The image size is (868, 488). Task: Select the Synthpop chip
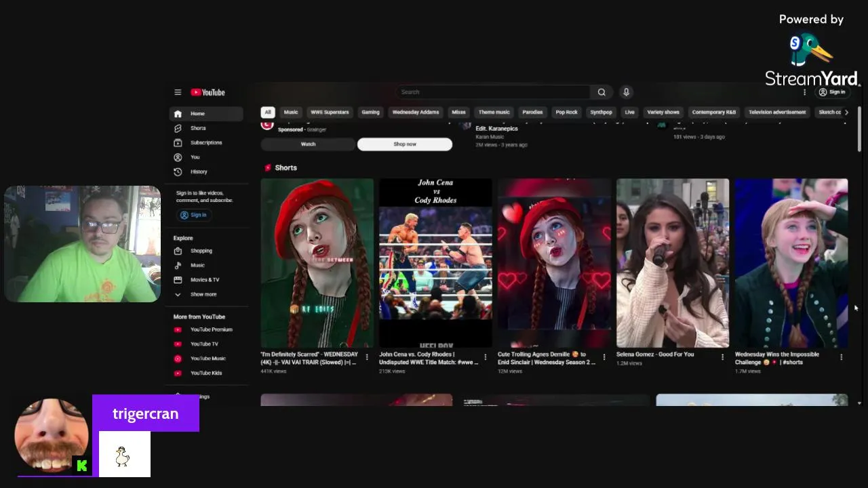(601, 113)
